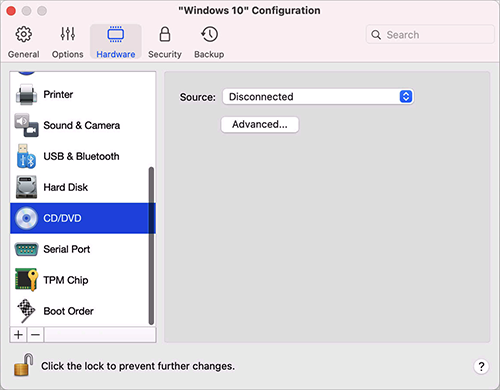The image size is (500, 390).
Task: Open the General tab
Action: [x=24, y=42]
